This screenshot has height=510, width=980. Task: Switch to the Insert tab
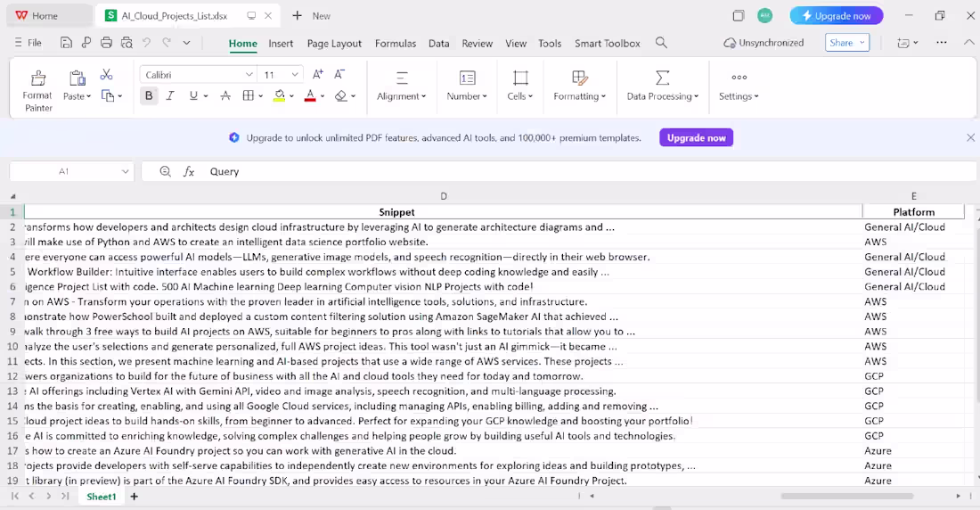click(x=281, y=43)
